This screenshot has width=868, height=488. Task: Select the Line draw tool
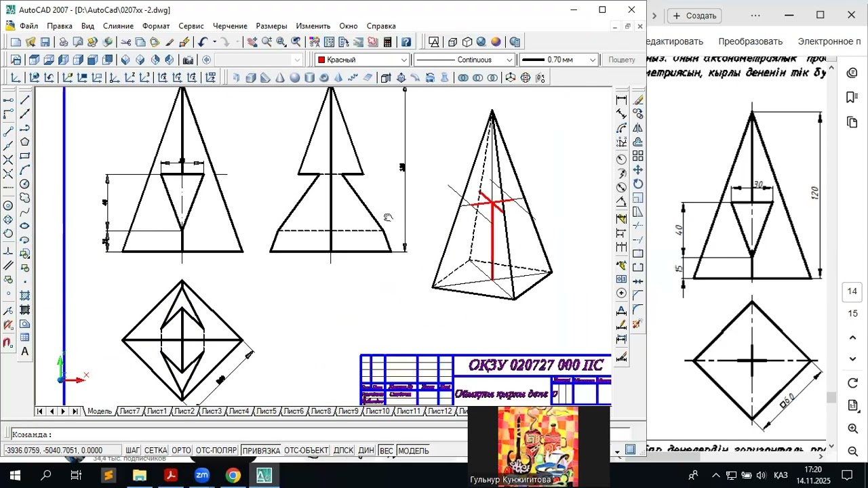25,100
